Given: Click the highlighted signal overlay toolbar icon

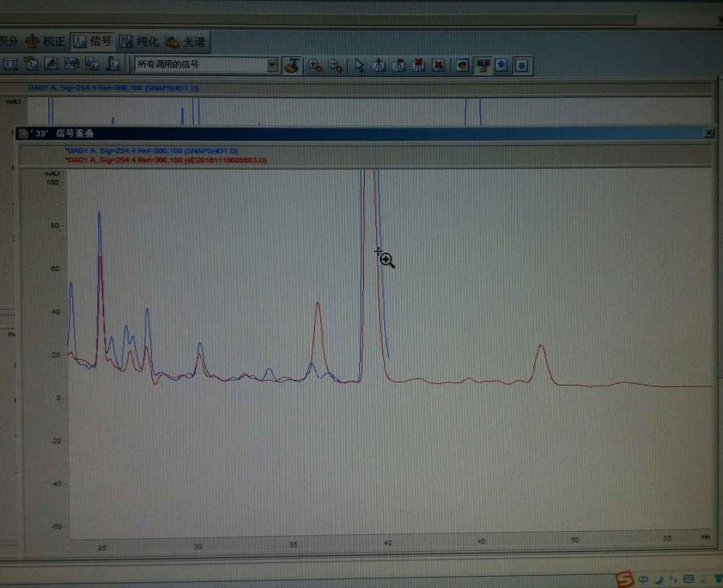Looking at the screenshot, I should [483, 66].
